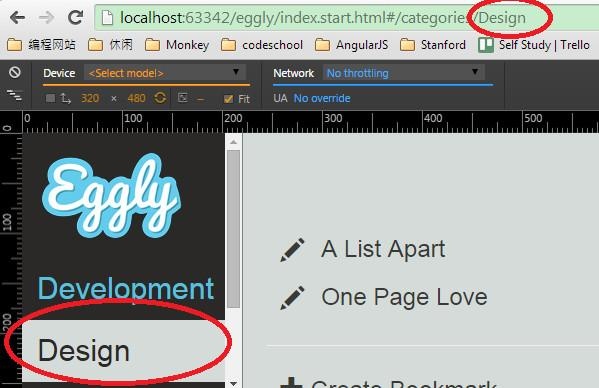Click the sidebar scrollbar up arrow
Screen dimensions: 599x388
pyautogui.click(x=234, y=142)
